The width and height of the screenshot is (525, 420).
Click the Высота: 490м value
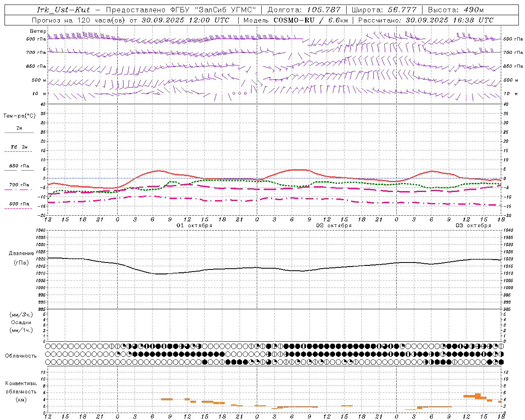click(x=456, y=10)
